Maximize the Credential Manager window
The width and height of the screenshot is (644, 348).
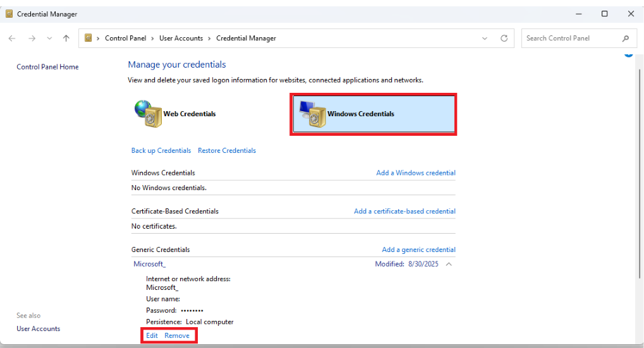tap(605, 14)
